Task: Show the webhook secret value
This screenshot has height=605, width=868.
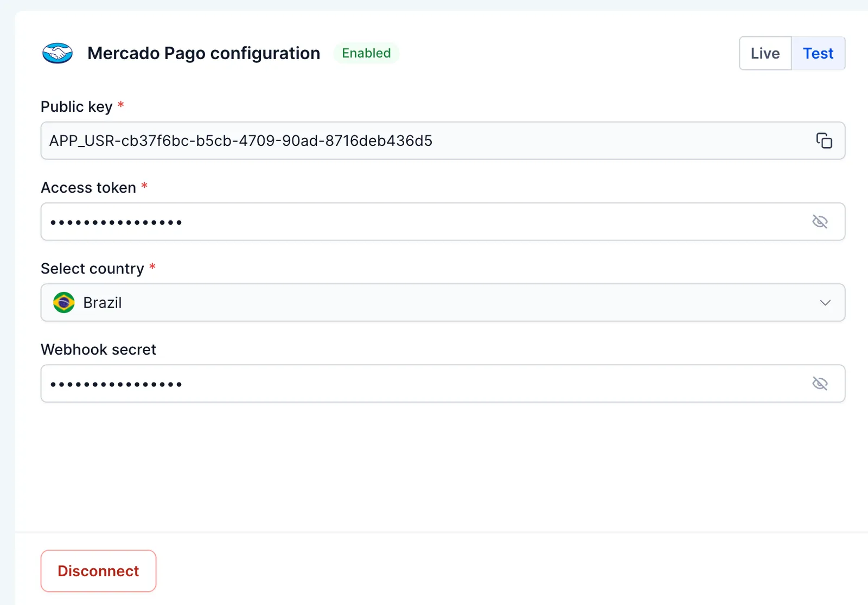Action: pyautogui.click(x=820, y=384)
